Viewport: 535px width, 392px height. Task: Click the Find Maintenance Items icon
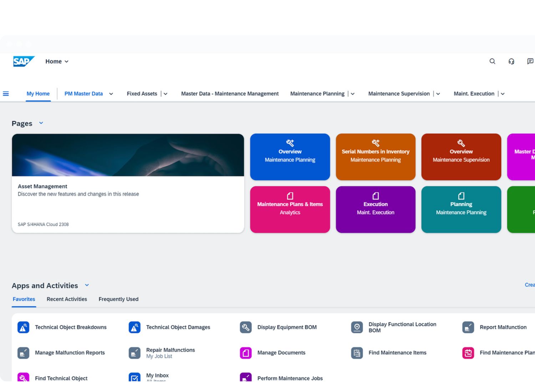click(x=357, y=353)
